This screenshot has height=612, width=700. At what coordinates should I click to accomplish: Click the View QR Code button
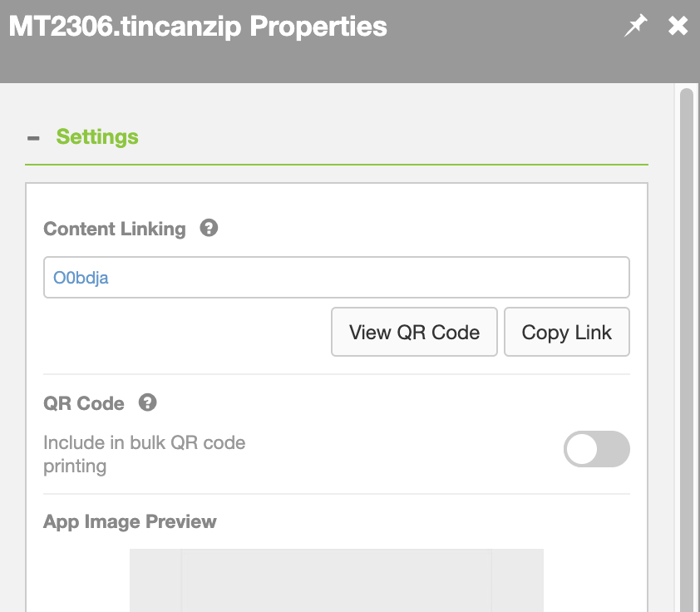point(414,332)
